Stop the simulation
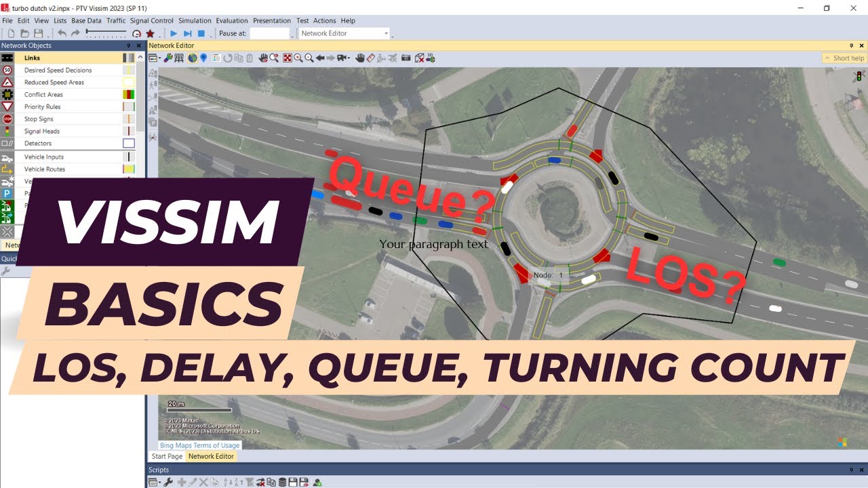This screenshot has height=488, width=868. point(201,33)
